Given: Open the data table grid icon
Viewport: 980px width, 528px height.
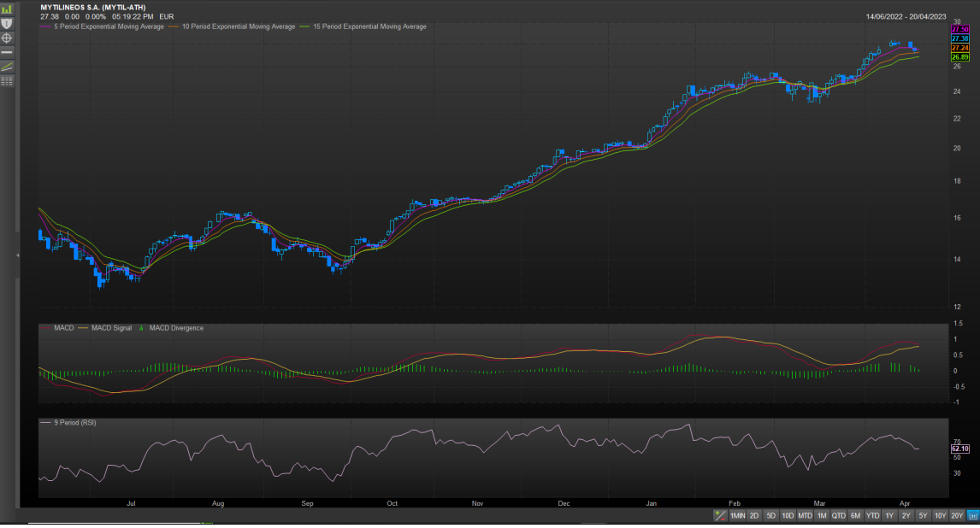Looking at the screenshot, I should click(x=7, y=81).
